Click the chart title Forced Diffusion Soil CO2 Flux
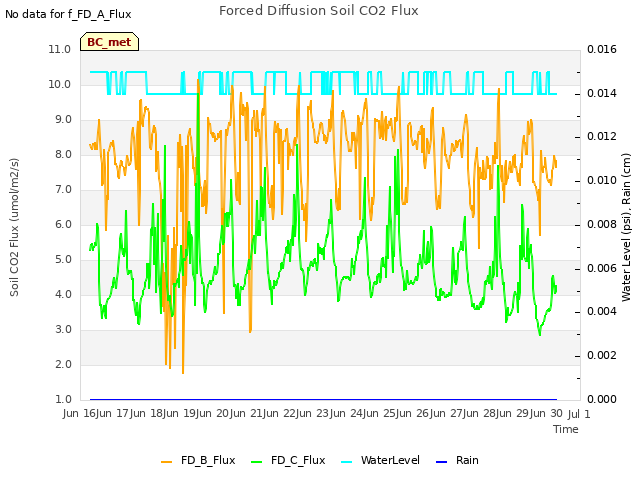This screenshot has width=640, height=480. tap(319, 11)
